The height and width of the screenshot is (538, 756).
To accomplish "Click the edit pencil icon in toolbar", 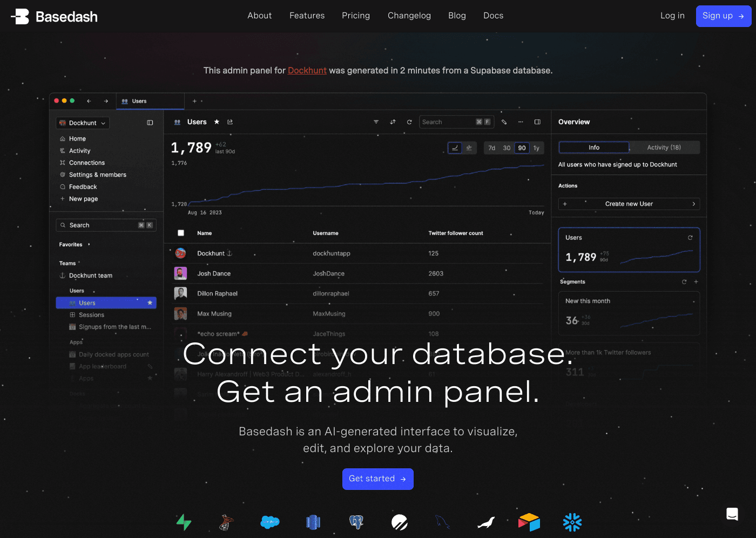I will pyautogui.click(x=504, y=122).
